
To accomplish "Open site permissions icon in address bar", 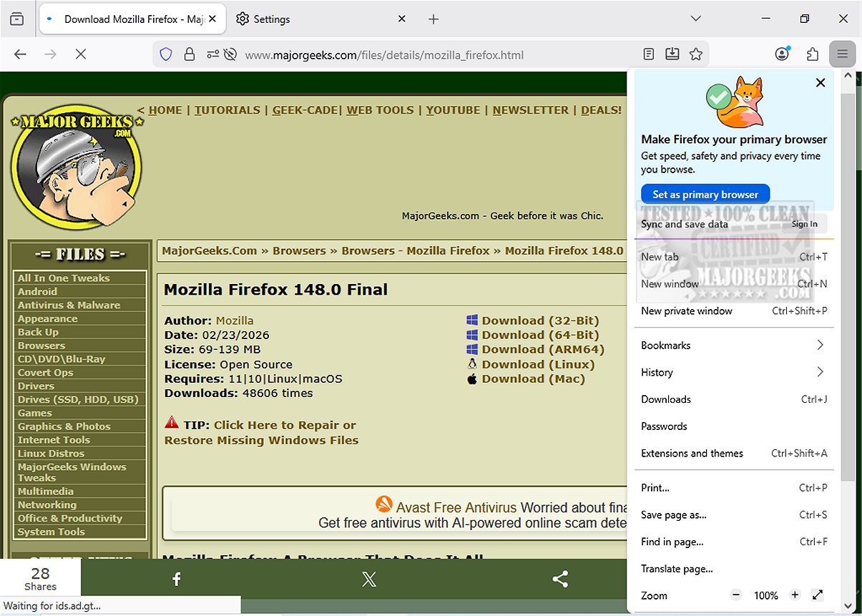I will point(212,54).
